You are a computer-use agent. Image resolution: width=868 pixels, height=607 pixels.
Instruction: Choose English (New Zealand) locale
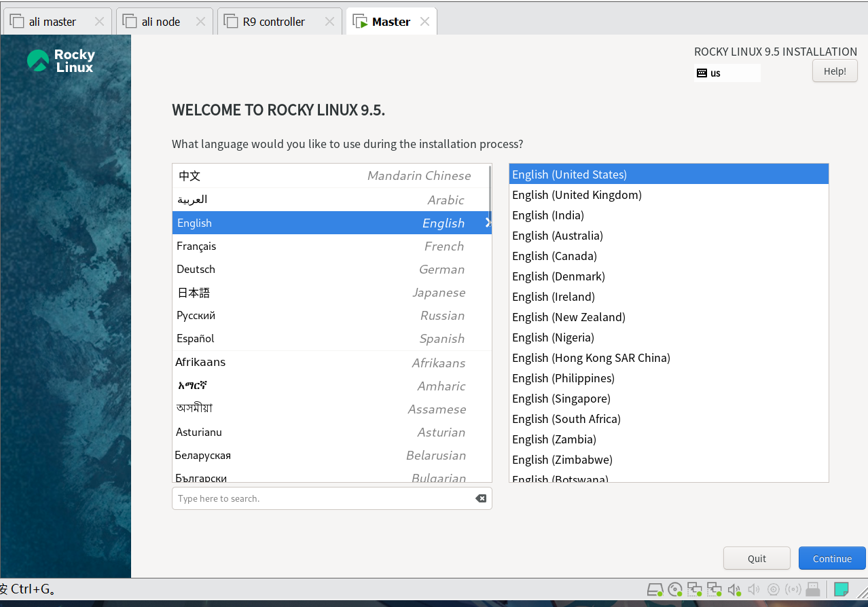[x=669, y=317]
